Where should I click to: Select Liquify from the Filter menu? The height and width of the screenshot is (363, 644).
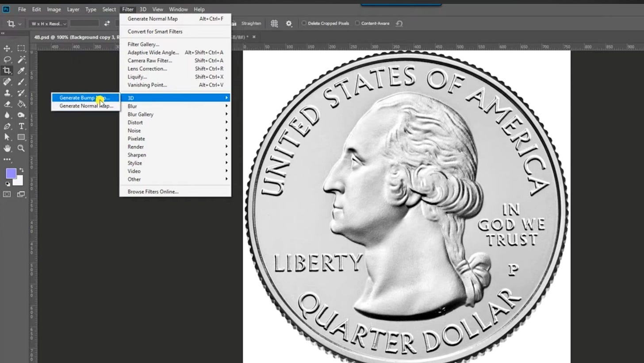[138, 77]
